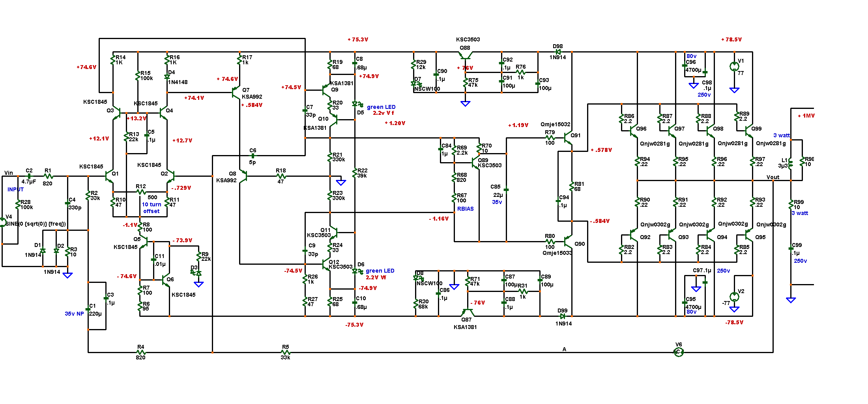The image size is (868, 404).
Task: Click the Vin node label
Action: point(9,173)
